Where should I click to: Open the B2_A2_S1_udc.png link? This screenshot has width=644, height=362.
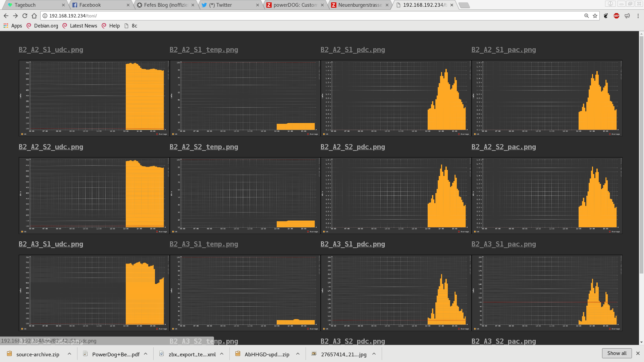point(51,50)
